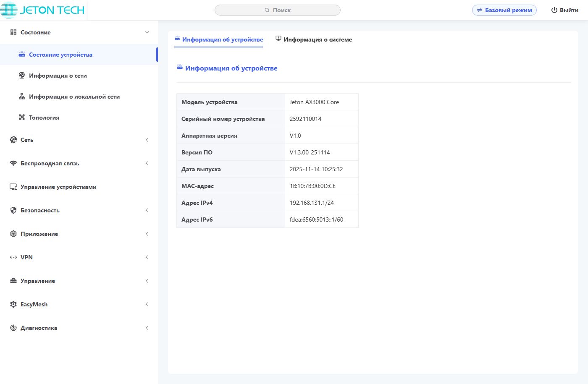
Task: Select the Информация об устройстве tab
Action: click(219, 39)
